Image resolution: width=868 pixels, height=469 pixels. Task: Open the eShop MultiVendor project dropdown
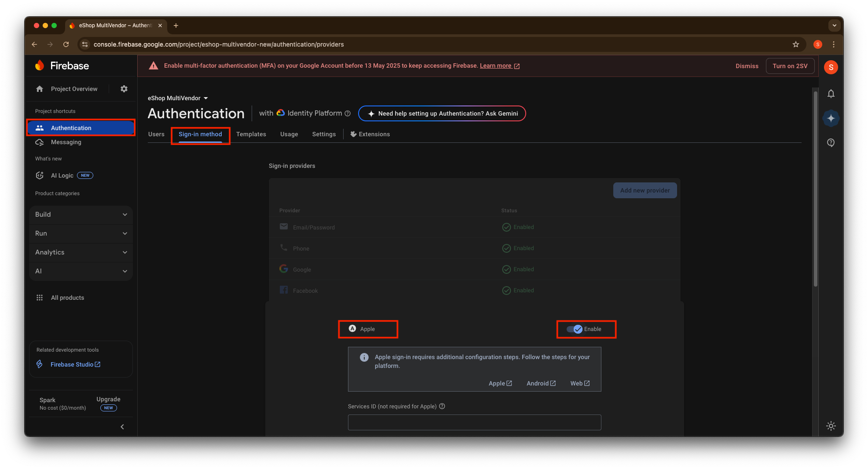point(178,98)
